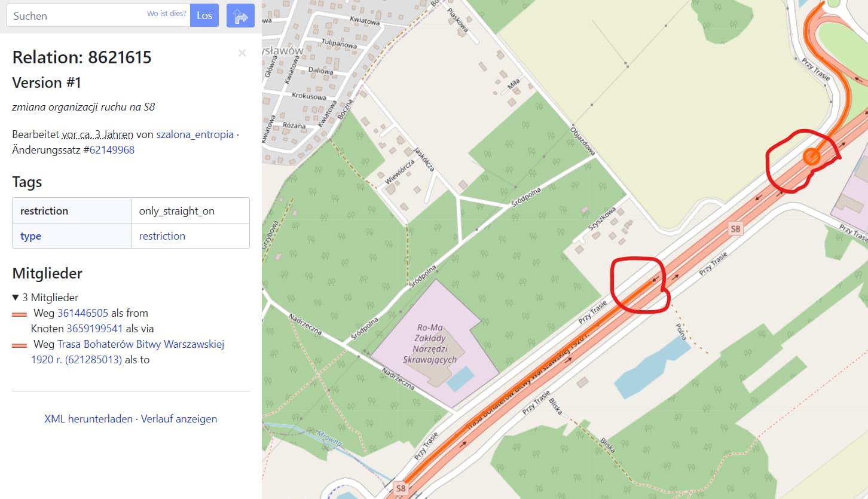
Task: Click the Los search button
Action: pyautogui.click(x=204, y=16)
